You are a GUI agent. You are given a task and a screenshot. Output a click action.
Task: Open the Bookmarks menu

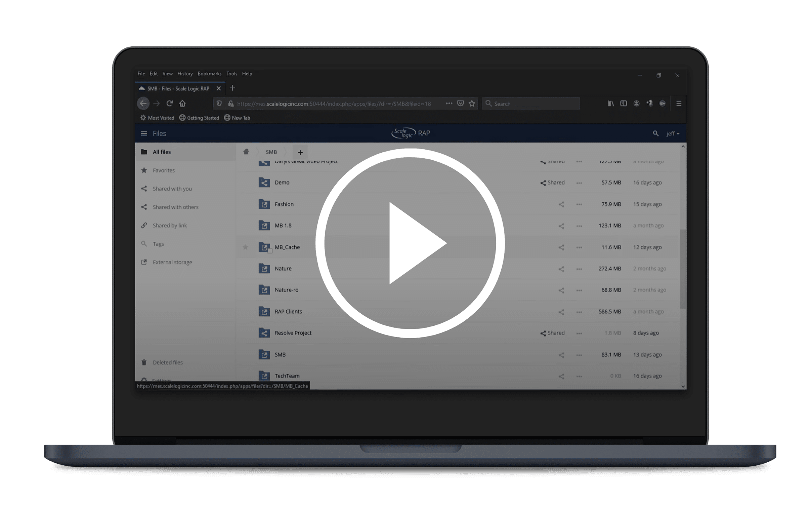click(x=209, y=74)
